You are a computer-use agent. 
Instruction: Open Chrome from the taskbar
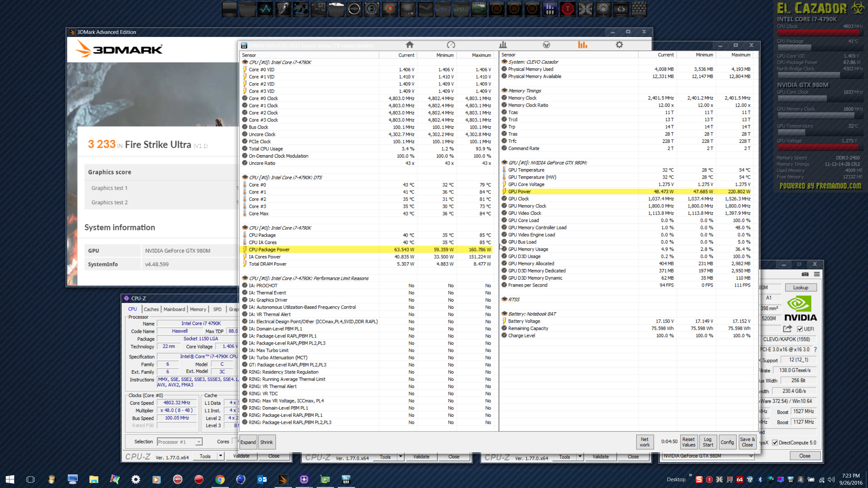[220, 479]
